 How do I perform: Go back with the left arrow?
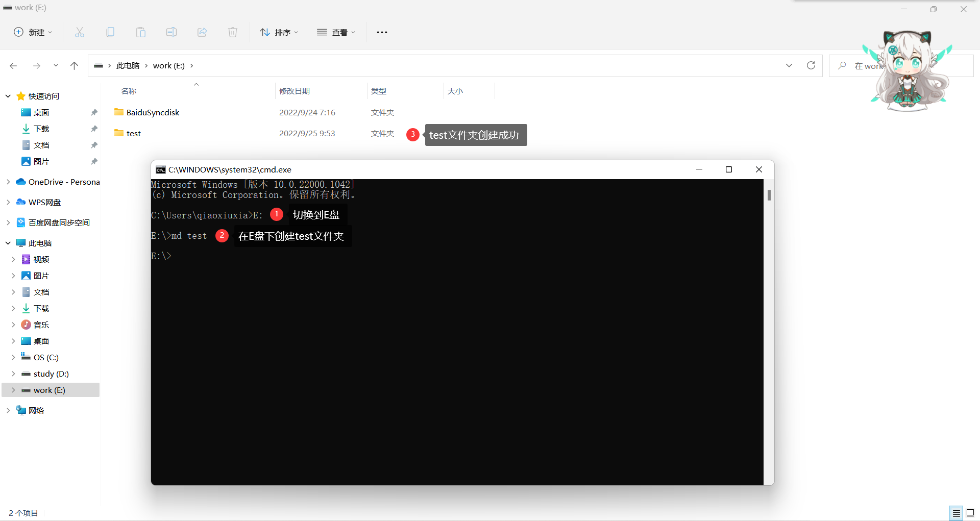[13, 66]
